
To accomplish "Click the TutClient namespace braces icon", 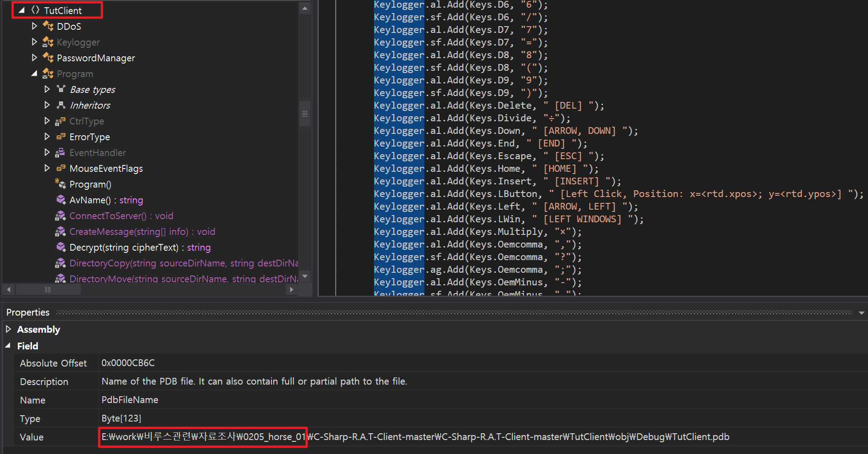I will pos(35,10).
